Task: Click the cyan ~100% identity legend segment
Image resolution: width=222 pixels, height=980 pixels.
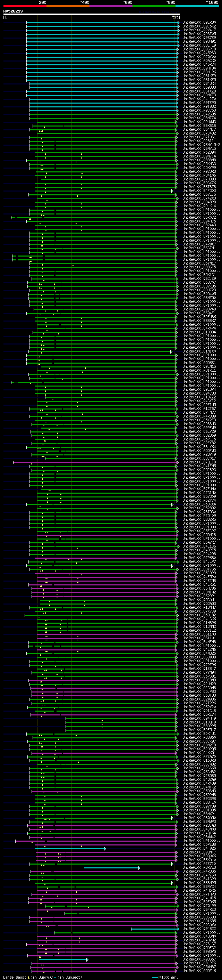Action: point(197,6)
